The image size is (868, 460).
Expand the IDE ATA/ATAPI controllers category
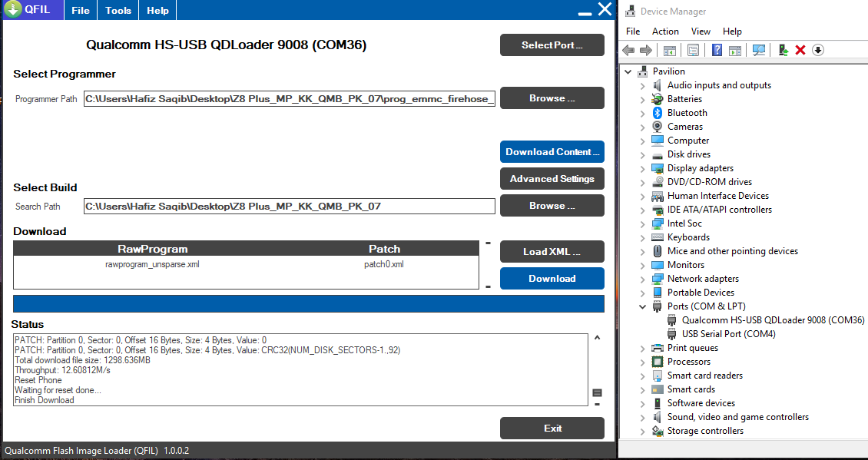[642, 210]
